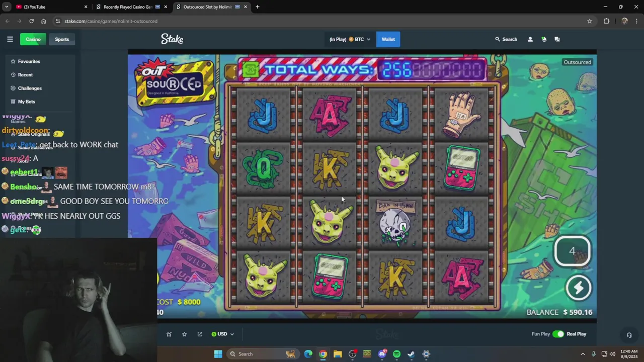Expand the BTC currency balance dropdown
The width and height of the screenshot is (644, 362).
350,39
